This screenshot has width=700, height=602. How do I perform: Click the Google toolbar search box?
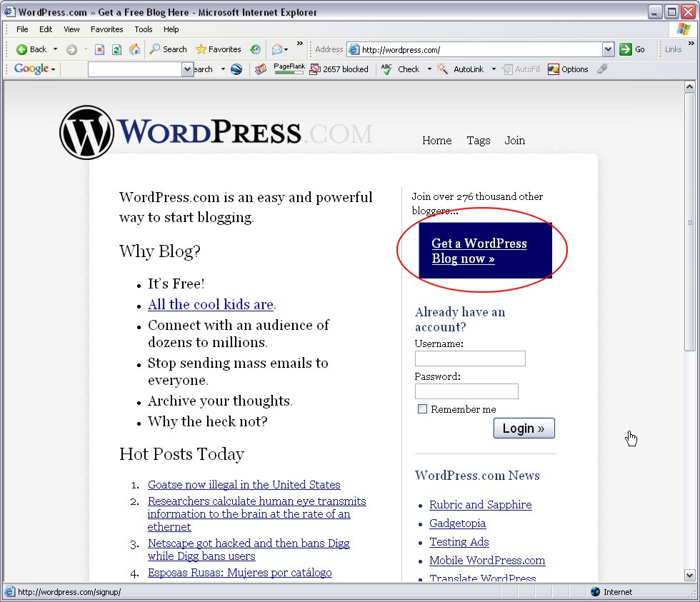coord(136,69)
